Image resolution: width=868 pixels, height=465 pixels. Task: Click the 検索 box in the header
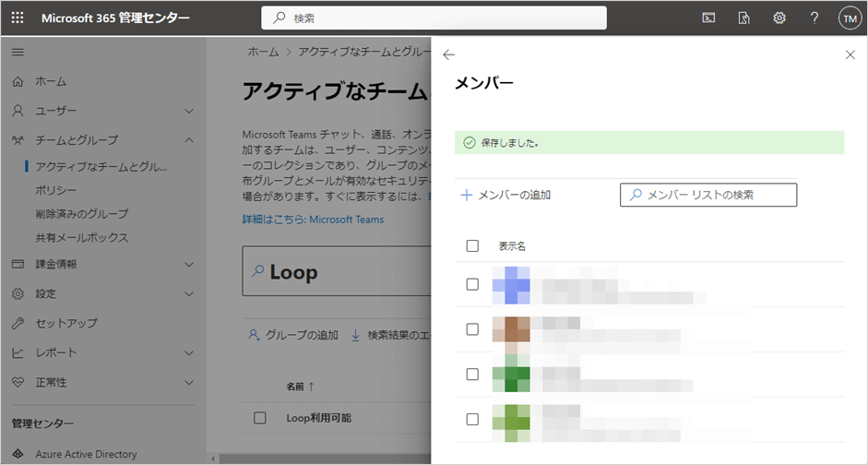434,18
